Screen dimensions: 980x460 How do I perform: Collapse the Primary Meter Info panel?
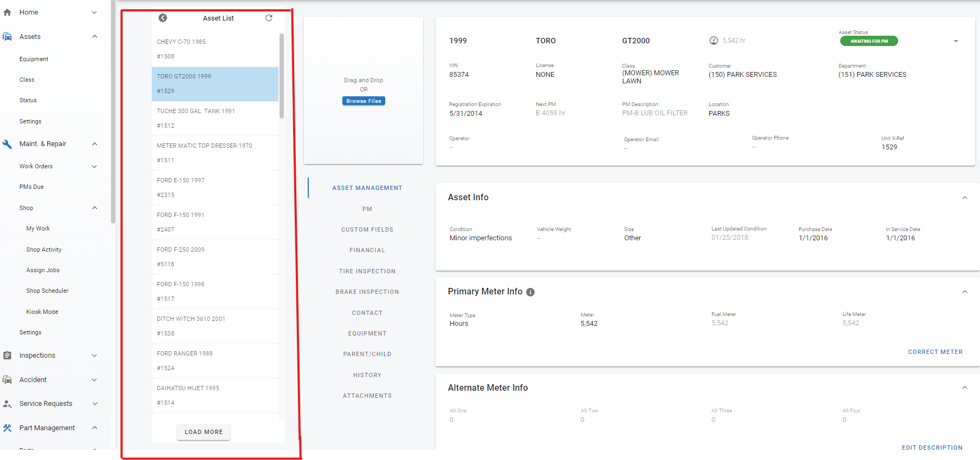tap(964, 292)
